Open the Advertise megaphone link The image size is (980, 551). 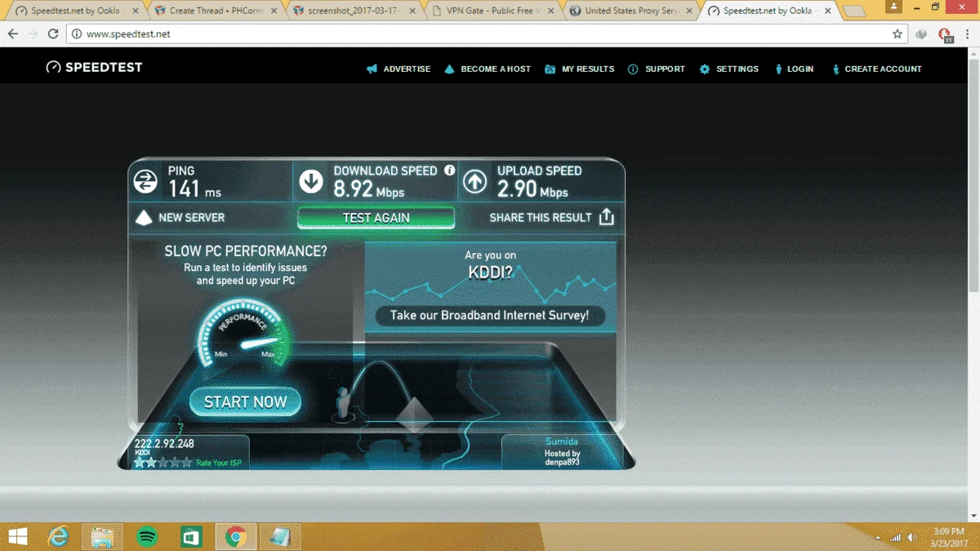tap(399, 69)
